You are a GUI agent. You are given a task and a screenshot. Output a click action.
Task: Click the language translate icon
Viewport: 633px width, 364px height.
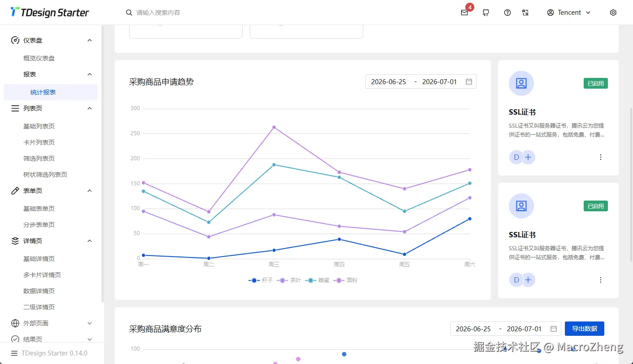click(525, 13)
